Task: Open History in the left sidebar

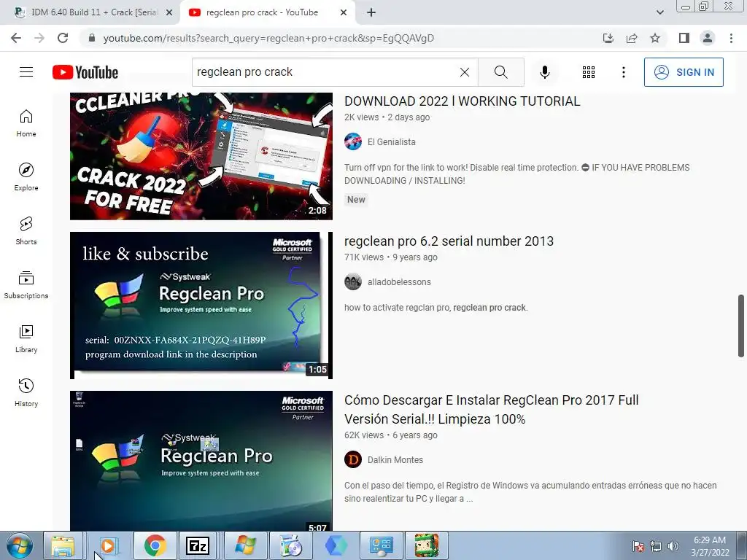Action: point(26,392)
